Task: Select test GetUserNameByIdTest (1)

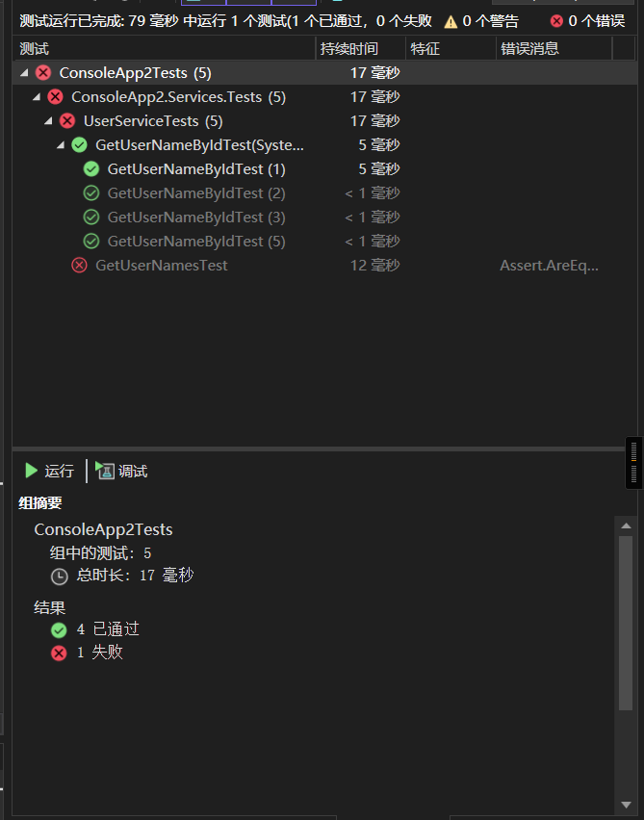Action: (324, 169)
